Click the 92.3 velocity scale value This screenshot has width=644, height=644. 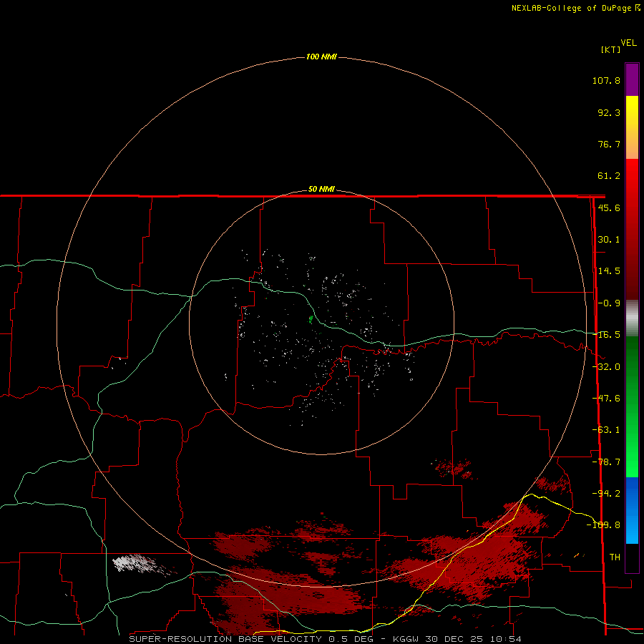pos(609,112)
